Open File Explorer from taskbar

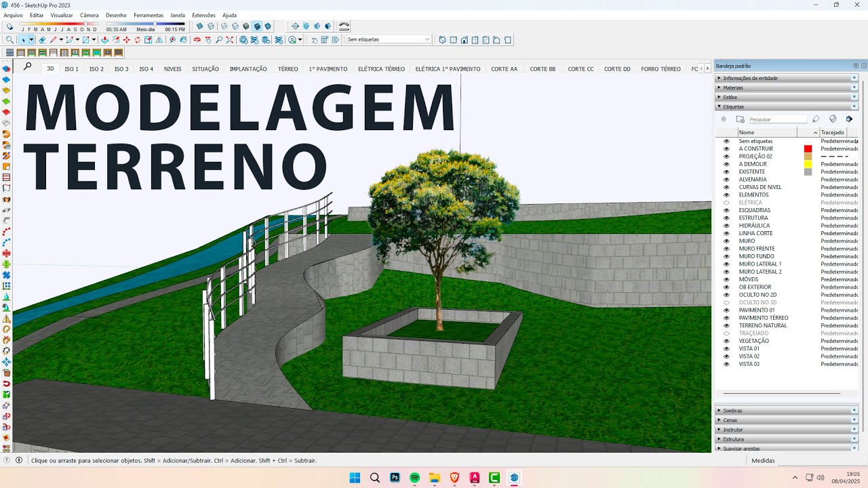click(x=434, y=478)
